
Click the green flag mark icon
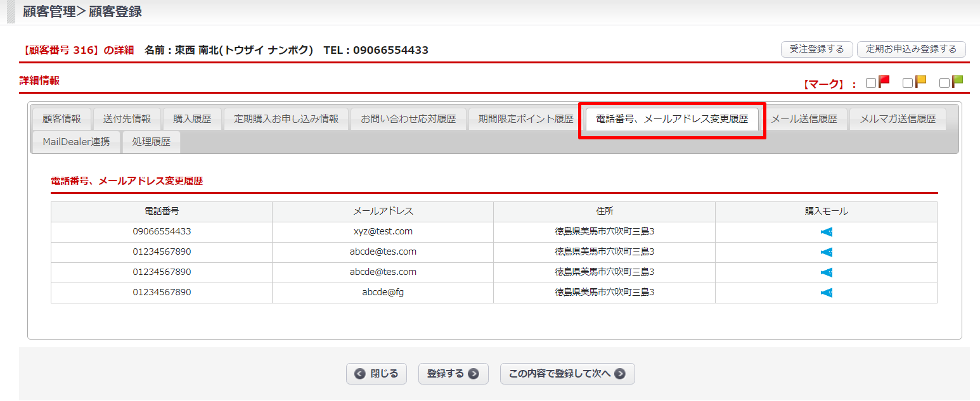pos(957,82)
